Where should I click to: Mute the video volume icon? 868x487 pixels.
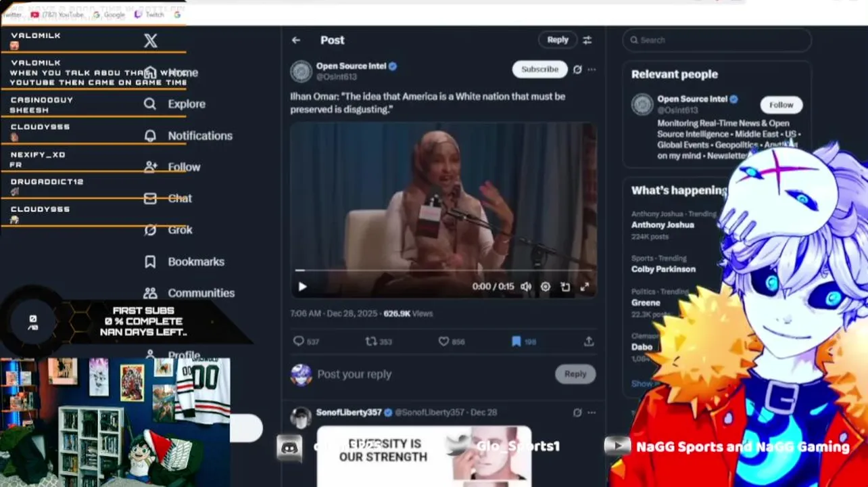pyautogui.click(x=526, y=287)
